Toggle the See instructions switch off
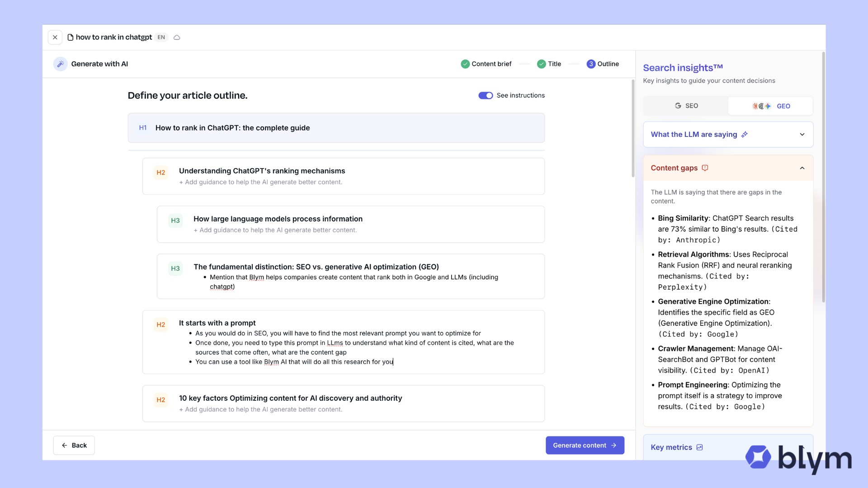Viewport: 868px width, 488px height. point(486,95)
